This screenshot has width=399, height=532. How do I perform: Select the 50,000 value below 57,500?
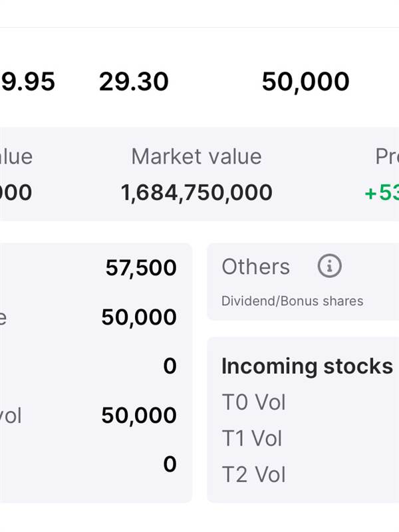coord(139,318)
